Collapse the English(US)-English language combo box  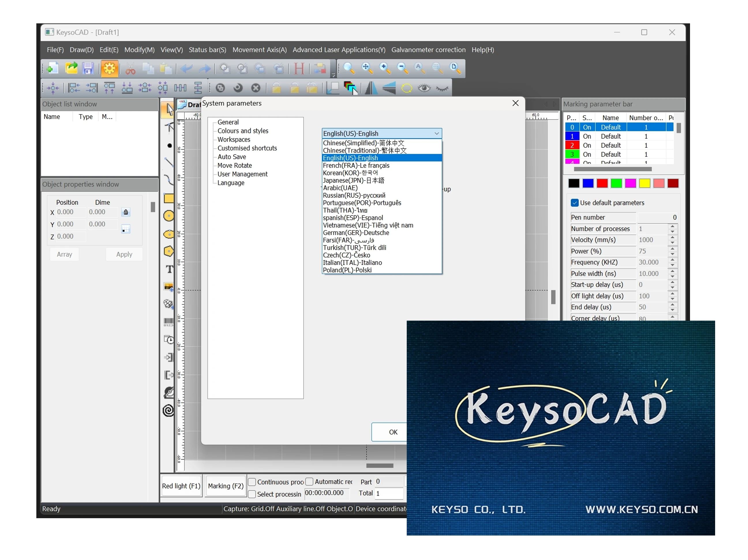(x=437, y=134)
